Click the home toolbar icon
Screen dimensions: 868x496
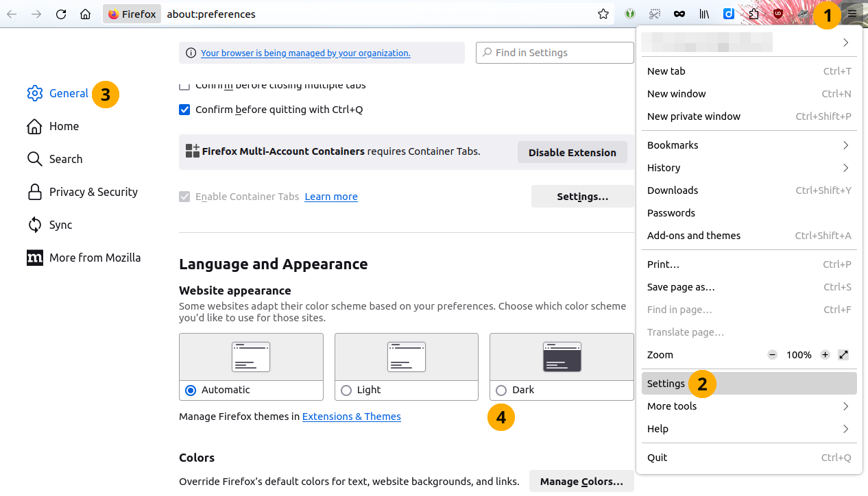[85, 14]
